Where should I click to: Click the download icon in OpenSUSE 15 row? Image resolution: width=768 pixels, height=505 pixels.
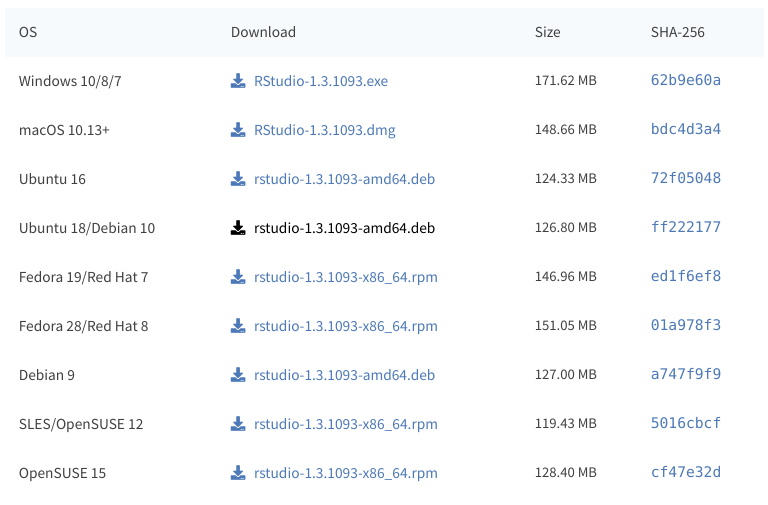point(238,473)
